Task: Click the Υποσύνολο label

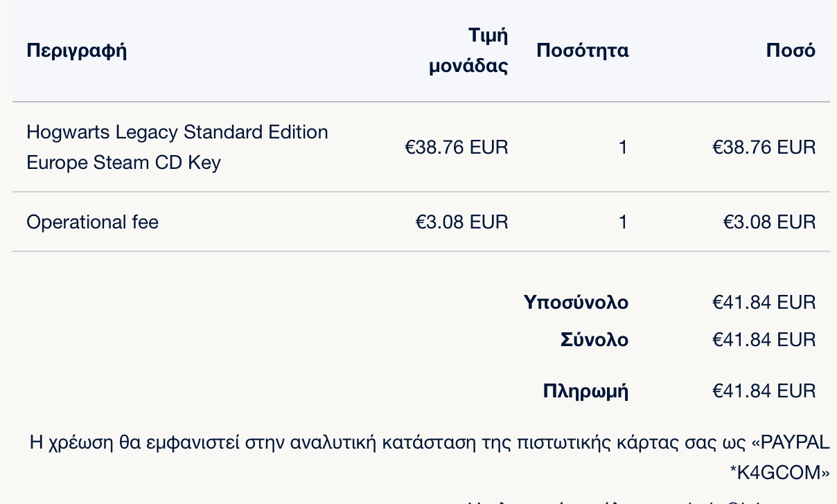Action: 576,303
